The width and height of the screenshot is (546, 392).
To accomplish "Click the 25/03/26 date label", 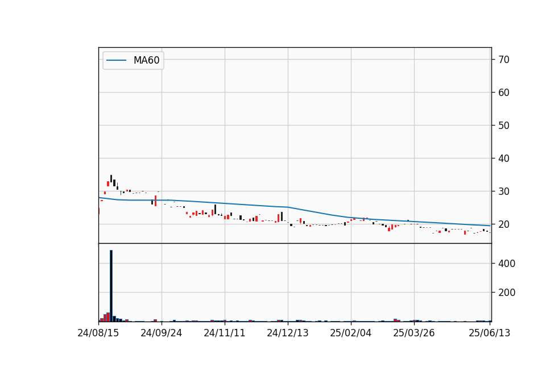I will (414, 333).
